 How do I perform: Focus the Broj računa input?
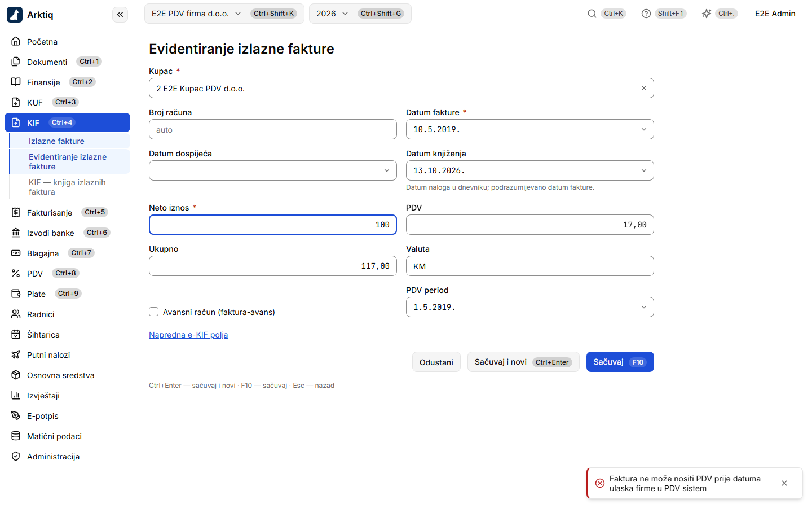tap(273, 129)
